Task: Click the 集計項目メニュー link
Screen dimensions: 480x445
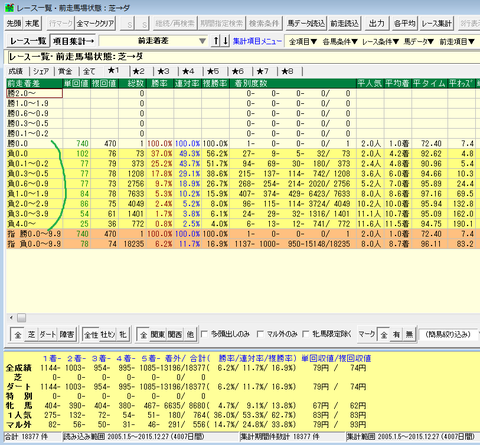Action: 257,41
